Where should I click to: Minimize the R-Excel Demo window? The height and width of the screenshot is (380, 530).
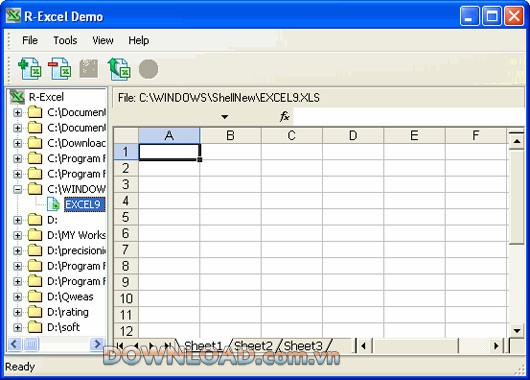[469, 16]
